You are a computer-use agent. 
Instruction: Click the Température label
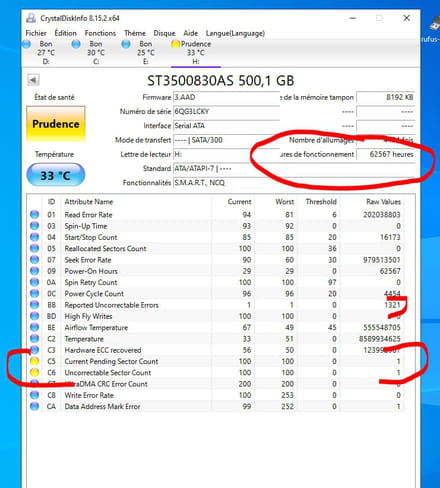tap(54, 154)
